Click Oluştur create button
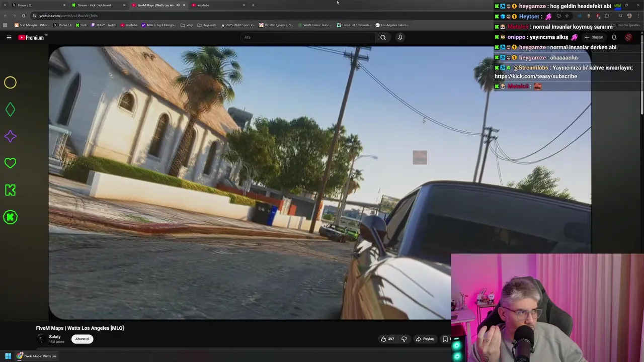Screen dimensions: 644x362 pyautogui.click(x=594, y=37)
